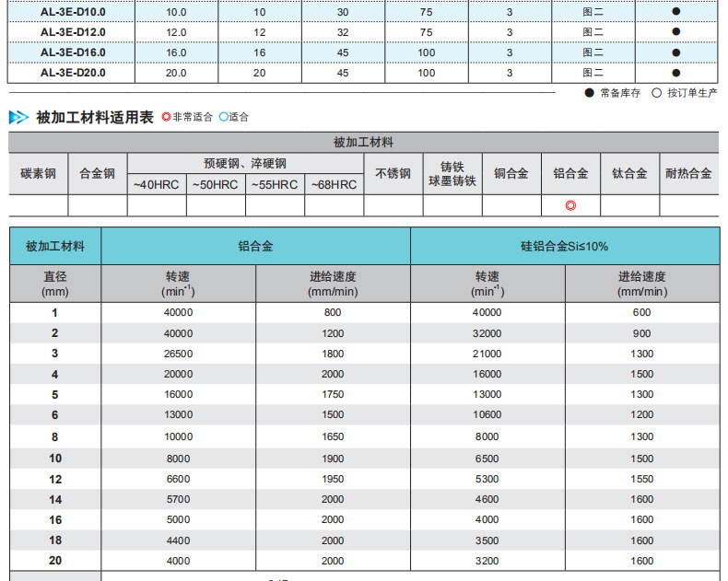This screenshot has width=728, height=581.
Task: Click the ~68HRC column header
Action: (335, 185)
